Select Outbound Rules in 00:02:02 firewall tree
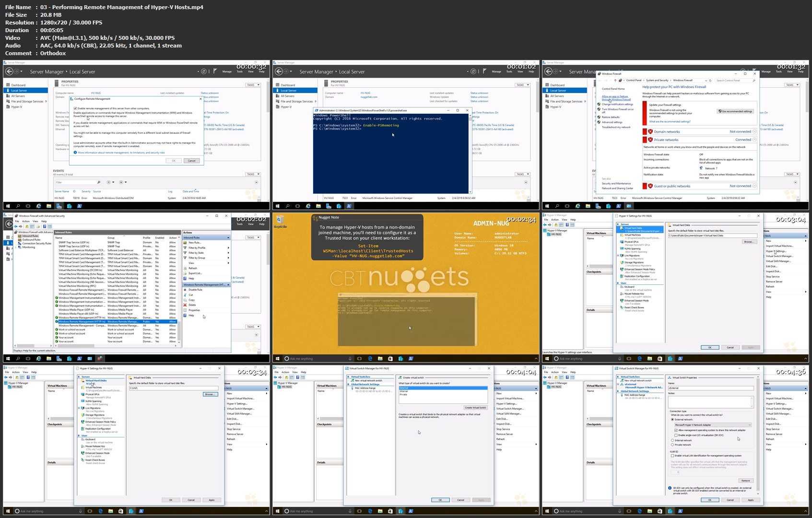This screenshot has height=518, width=812. pos(31,239)
